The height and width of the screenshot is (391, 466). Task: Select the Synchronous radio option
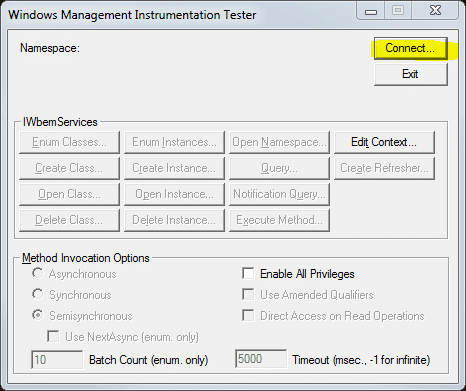[x=38, y=294]
